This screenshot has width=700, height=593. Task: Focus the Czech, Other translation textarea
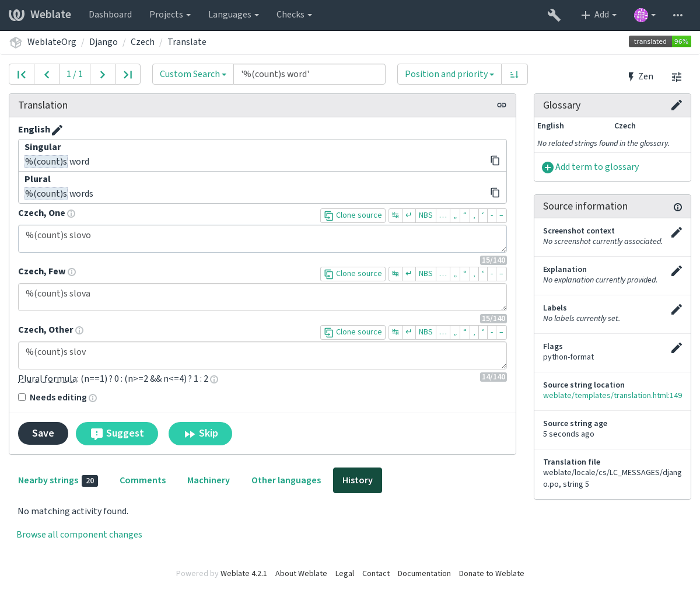pyautogui.click(x=262, y=355)
